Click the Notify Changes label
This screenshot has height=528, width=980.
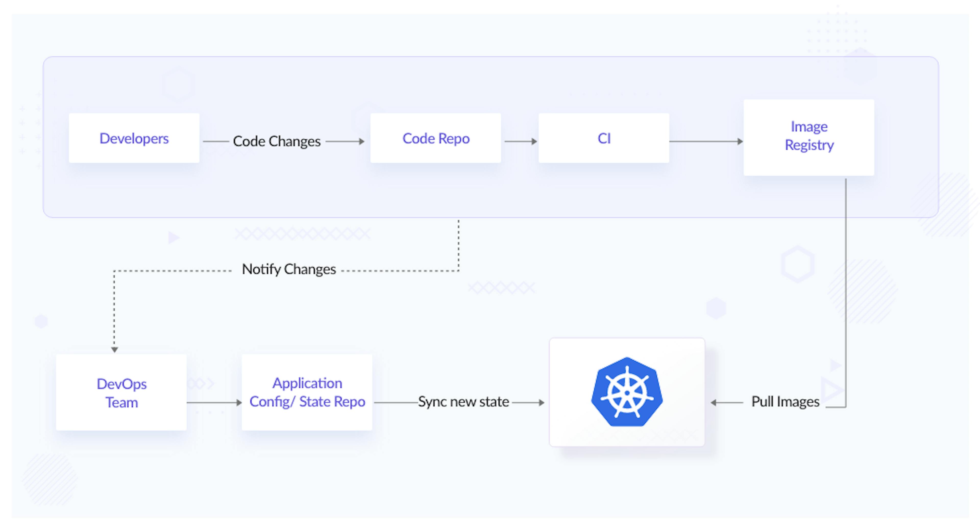[289, 269]
